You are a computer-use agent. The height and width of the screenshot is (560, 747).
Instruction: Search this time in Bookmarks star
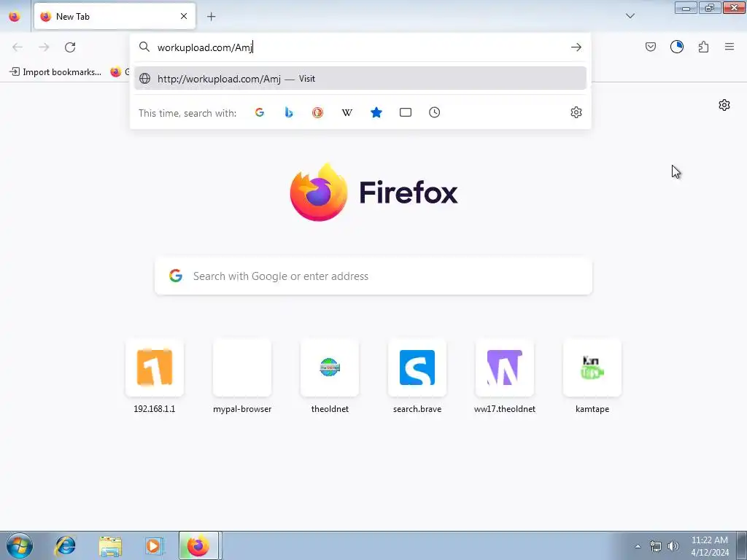point(376,112)
